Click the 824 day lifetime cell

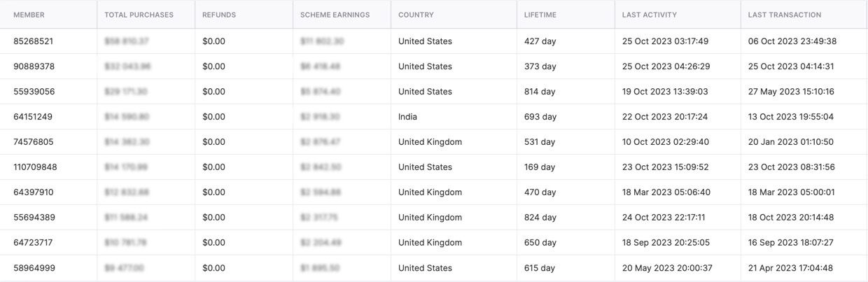[540, 218]
